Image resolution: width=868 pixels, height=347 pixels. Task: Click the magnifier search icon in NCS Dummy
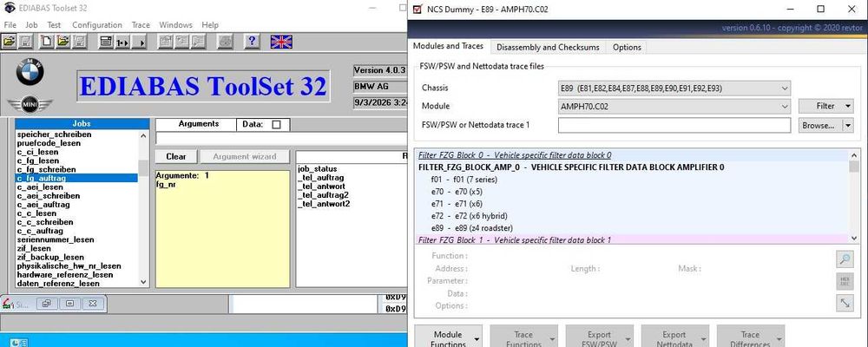[845, 259]
